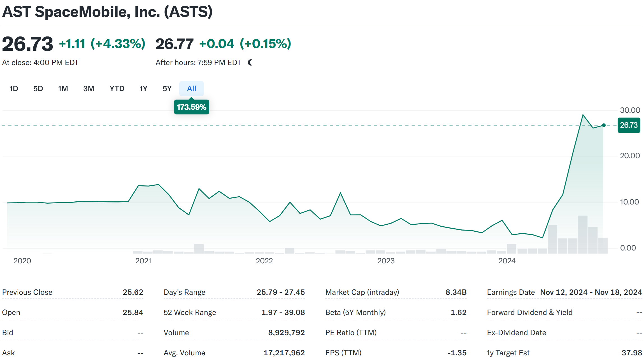Switch chart to 1M range

(63, 89)
